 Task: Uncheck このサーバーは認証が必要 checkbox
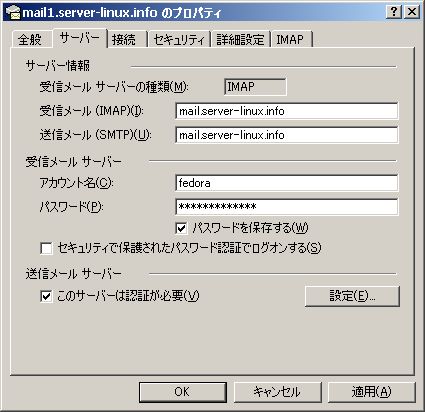46,296
